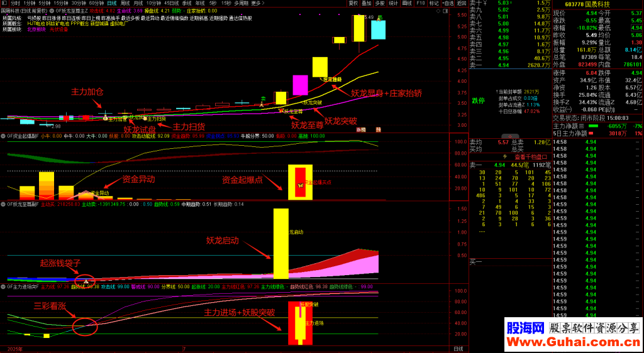Expand GF妖龙至尊副F indicator dropdown
644x353 pixels.
click(x=4, y=204)
